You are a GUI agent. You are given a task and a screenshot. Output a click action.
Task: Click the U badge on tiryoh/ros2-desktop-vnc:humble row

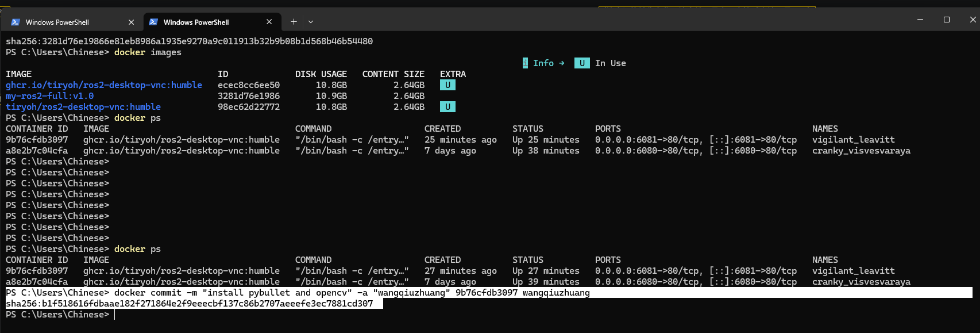point(447,107)
